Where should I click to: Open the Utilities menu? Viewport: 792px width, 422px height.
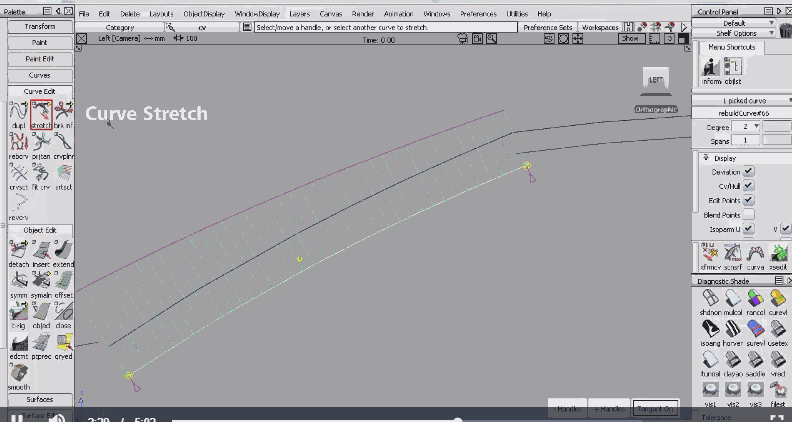coord(517,14)
